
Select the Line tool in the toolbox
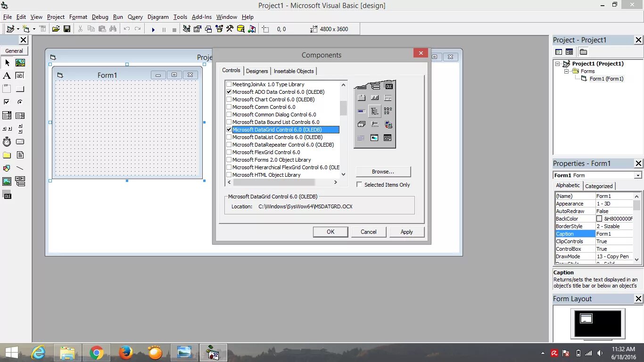20,168
